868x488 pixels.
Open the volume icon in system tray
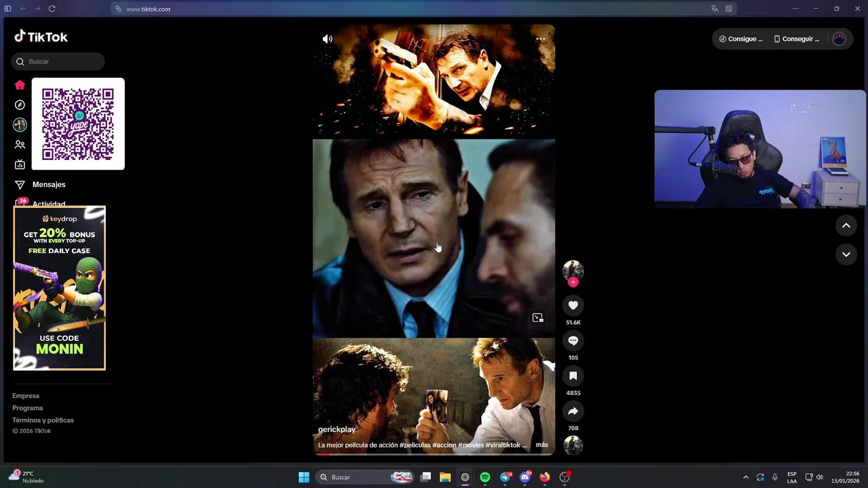819,477
